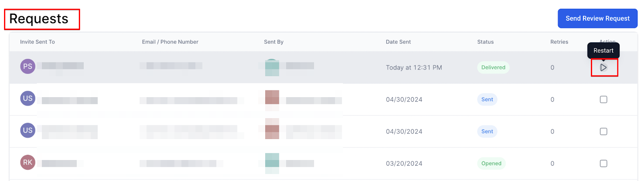Click the second US avatar circle
This screenshot has width=644, height=181.
[28, 130]
